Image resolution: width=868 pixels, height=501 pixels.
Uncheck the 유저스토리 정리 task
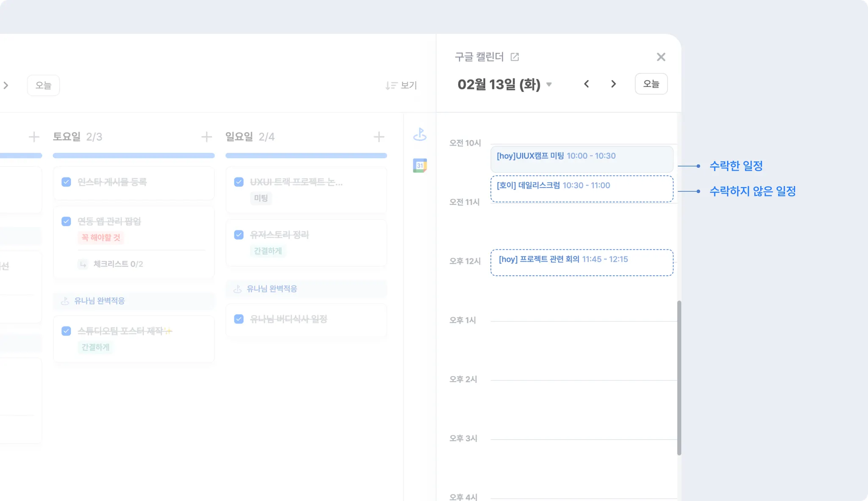239,235
